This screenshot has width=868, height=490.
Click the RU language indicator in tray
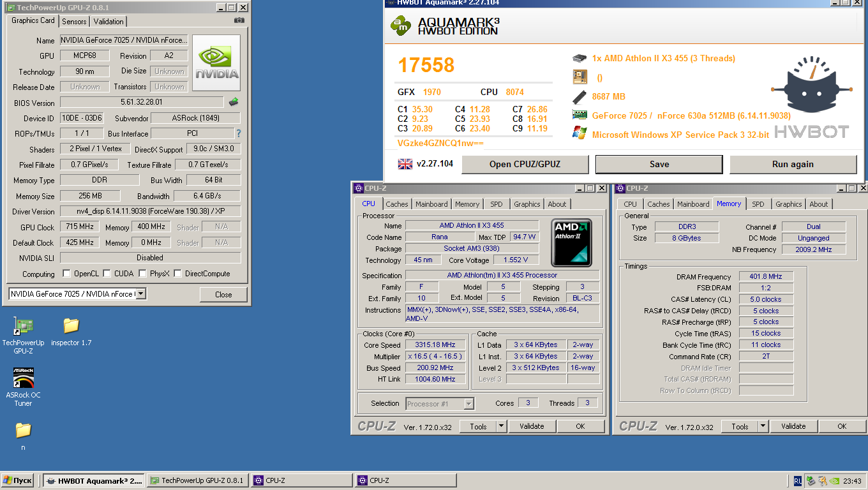[798, 481]
